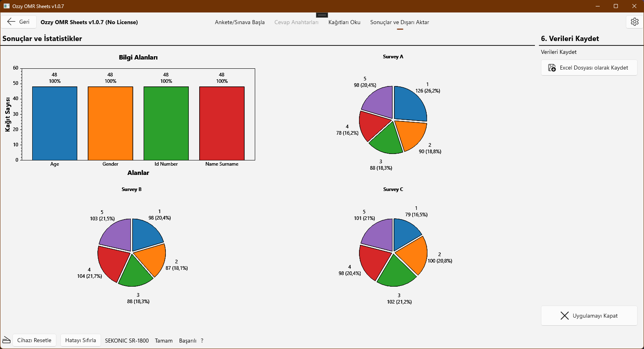This screenshot has height=349, width=644.
Task: Click the save icon on Excel export button
Action: tap(552, 68)
